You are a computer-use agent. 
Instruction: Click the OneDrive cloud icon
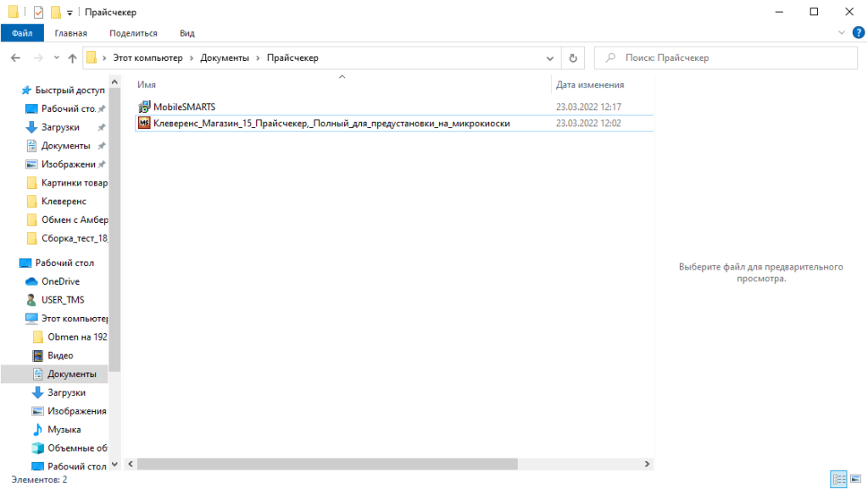(x=31, y=281)
